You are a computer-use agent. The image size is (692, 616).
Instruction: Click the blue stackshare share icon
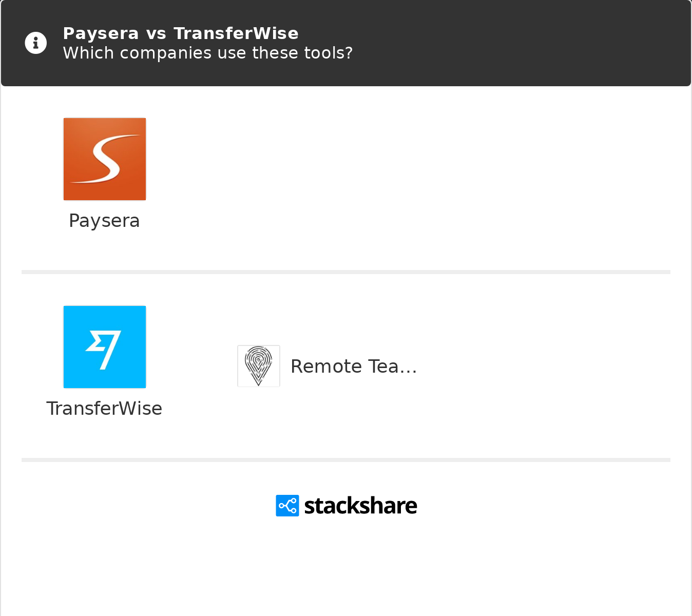tap(287, 506)
